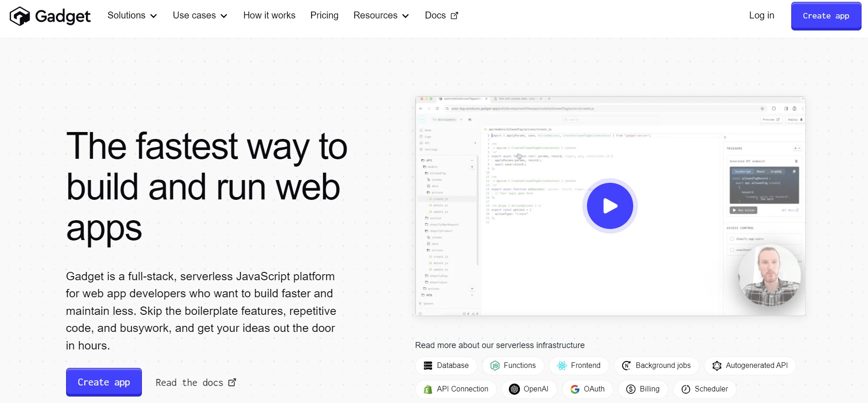868x403 pixels.
Task: Click the main headline about web apps
Action: pyautogui.click(x=207, y=186)
